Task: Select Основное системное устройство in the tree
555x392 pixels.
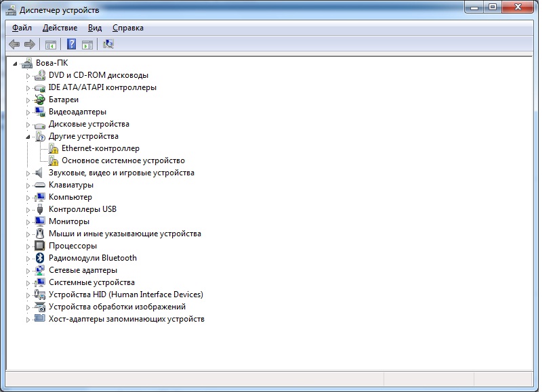Action: pos(123,160)
